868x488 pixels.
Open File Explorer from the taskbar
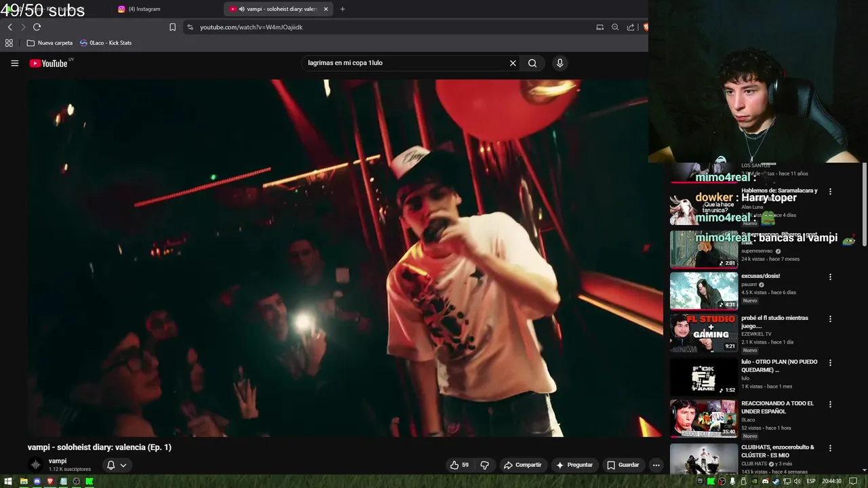click(24, 481)
